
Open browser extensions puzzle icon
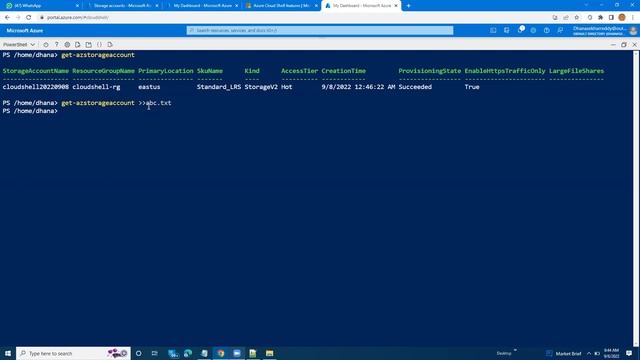click(600, 18)
